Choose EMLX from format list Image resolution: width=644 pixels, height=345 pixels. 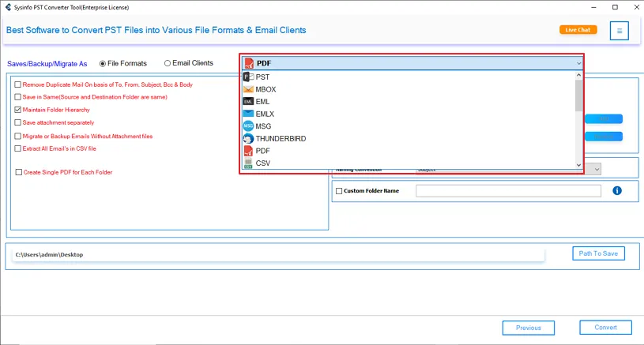pos(409,114)
